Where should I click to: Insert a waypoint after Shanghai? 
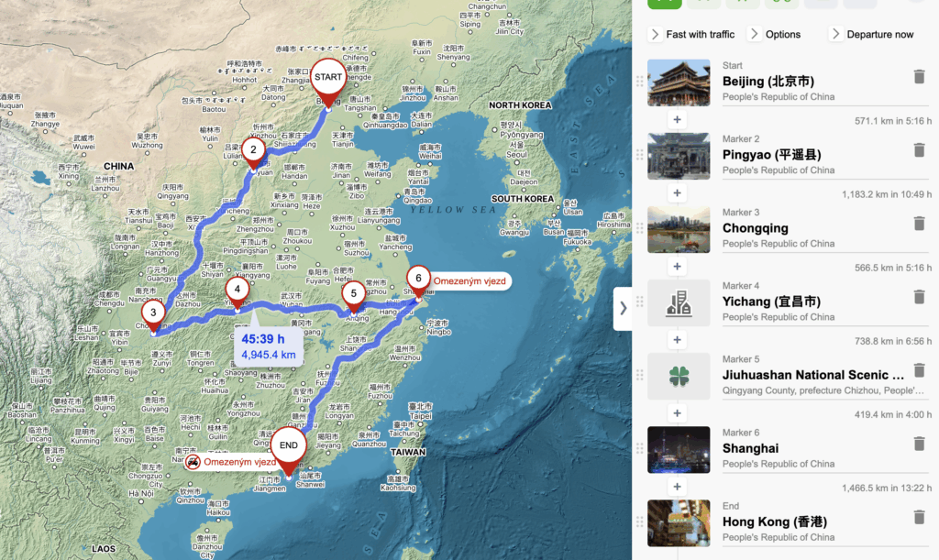tap(677, 487)
